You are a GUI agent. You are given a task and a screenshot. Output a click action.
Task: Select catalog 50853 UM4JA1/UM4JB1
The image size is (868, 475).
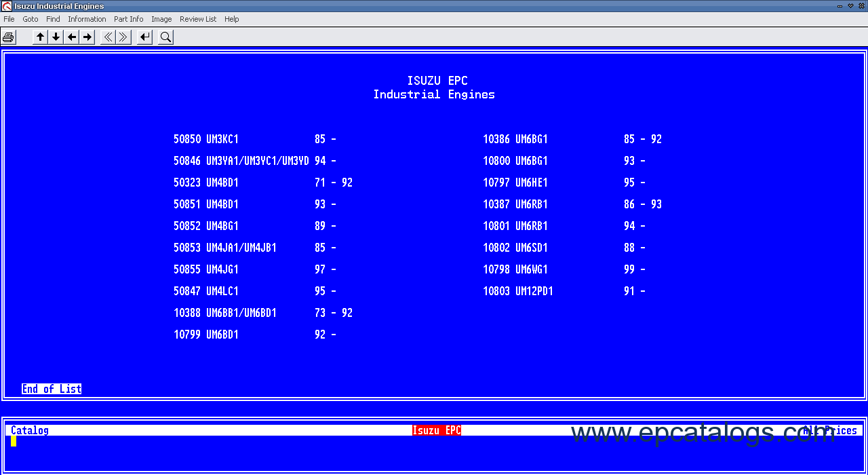coord(255,248)
